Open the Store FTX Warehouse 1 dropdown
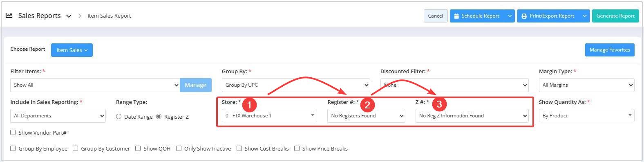This screenshot has width=644, height=162. coord(269,116)
